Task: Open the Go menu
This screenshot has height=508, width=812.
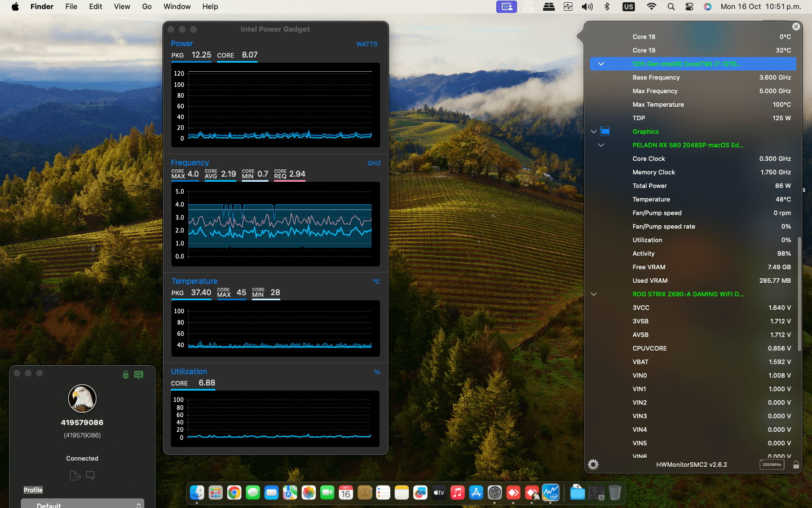Action: (x=147, y=7)
